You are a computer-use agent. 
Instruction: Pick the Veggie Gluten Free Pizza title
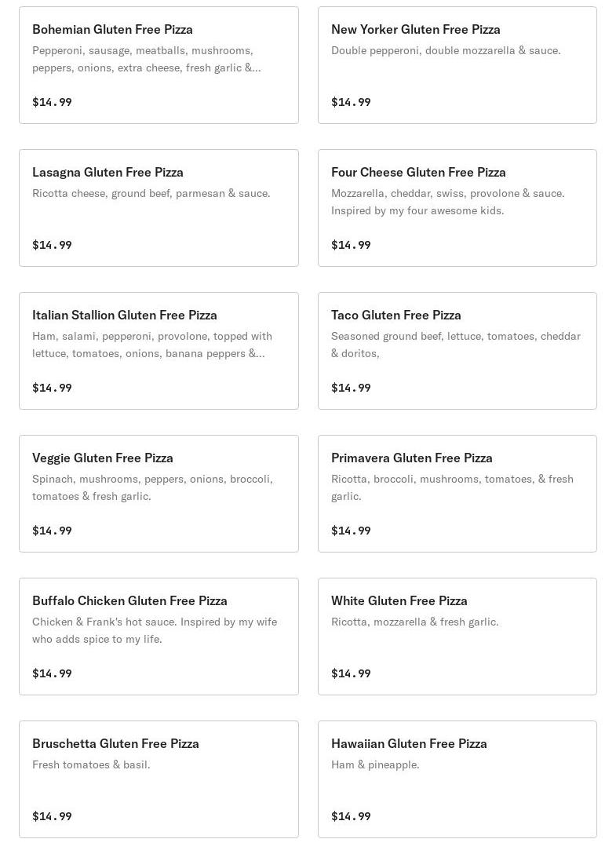click(102, 458)
